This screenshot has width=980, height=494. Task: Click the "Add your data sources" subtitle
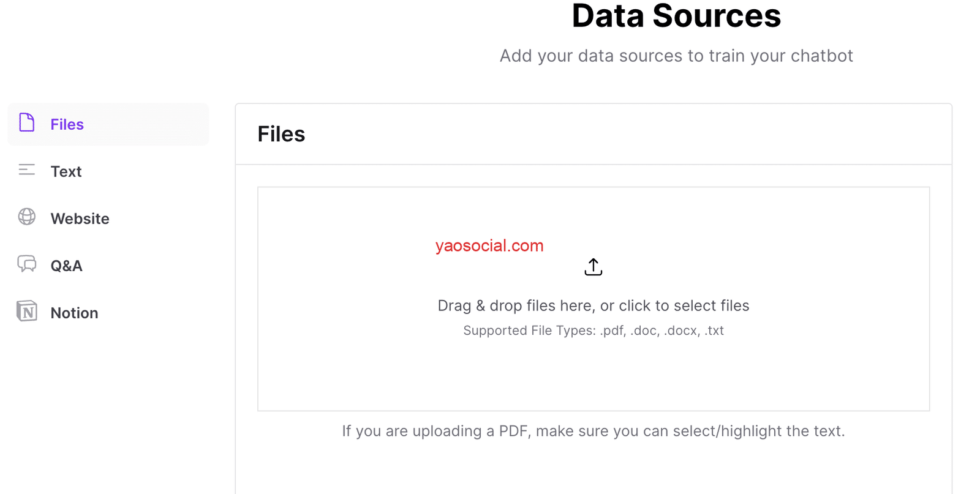pos(676,56)
